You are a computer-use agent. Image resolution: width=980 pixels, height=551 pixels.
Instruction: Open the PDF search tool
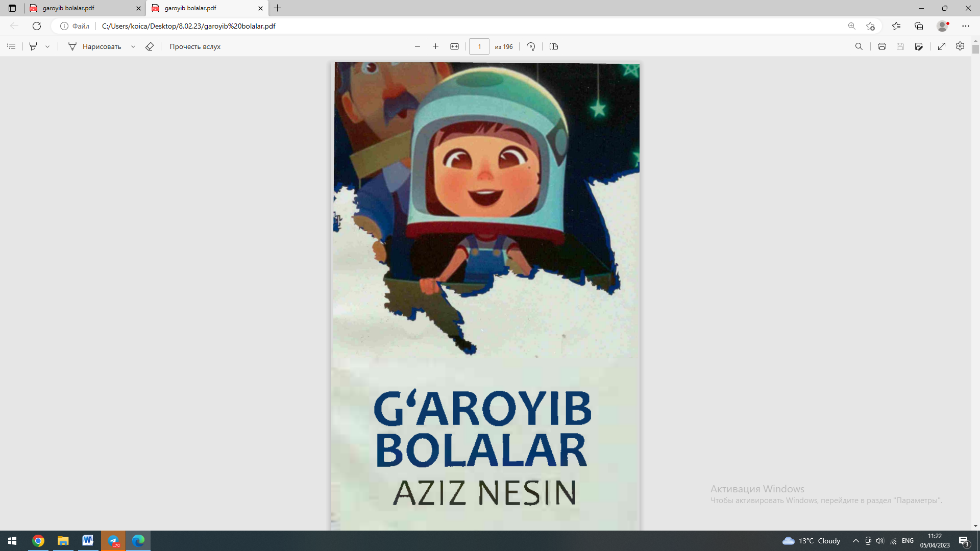(x=859, y=46)
